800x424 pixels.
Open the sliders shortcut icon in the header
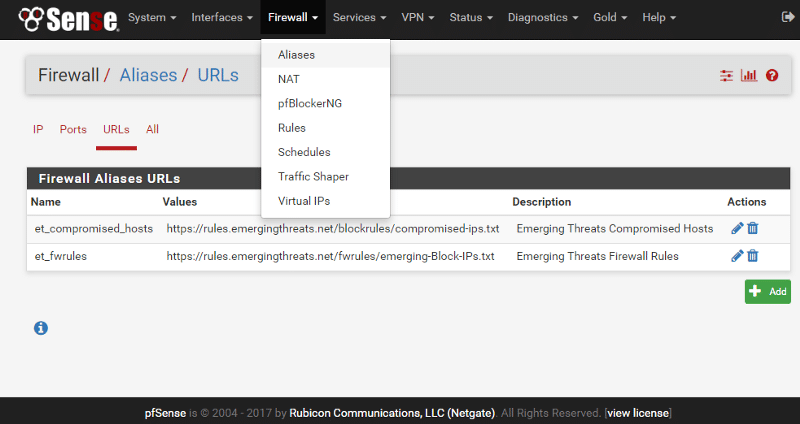click(726, 76)
